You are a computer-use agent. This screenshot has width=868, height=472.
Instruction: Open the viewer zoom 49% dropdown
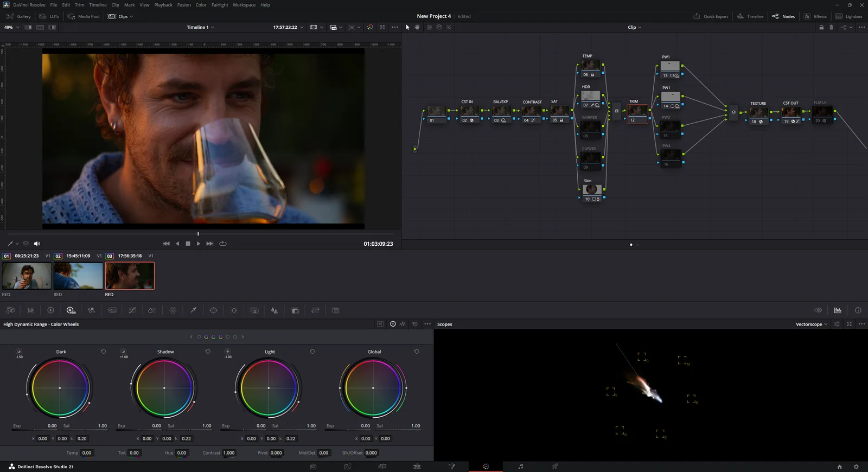12,27
